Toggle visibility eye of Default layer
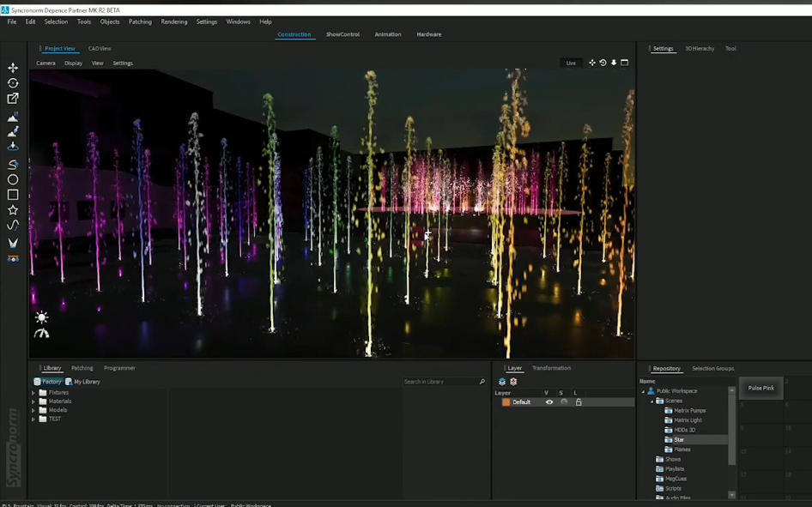 [x=549, y=402]
